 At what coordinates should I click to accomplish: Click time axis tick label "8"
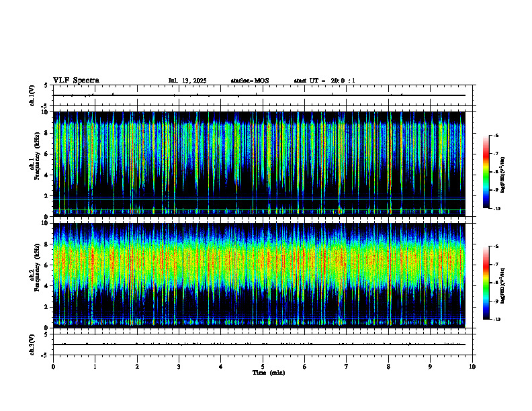388,367
